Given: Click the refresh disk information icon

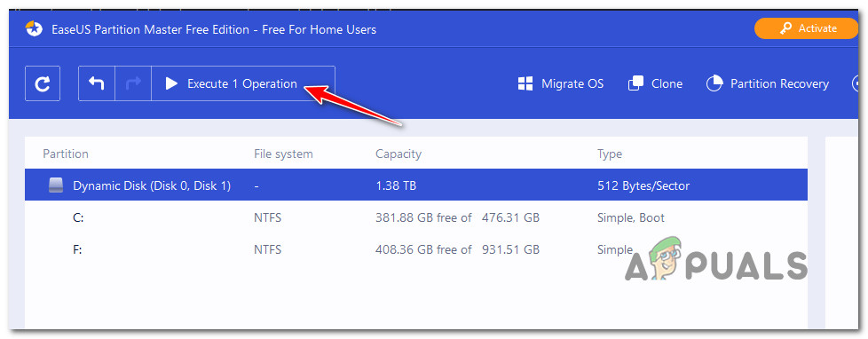Looking at the screenshot, I should tap(43, 83).
